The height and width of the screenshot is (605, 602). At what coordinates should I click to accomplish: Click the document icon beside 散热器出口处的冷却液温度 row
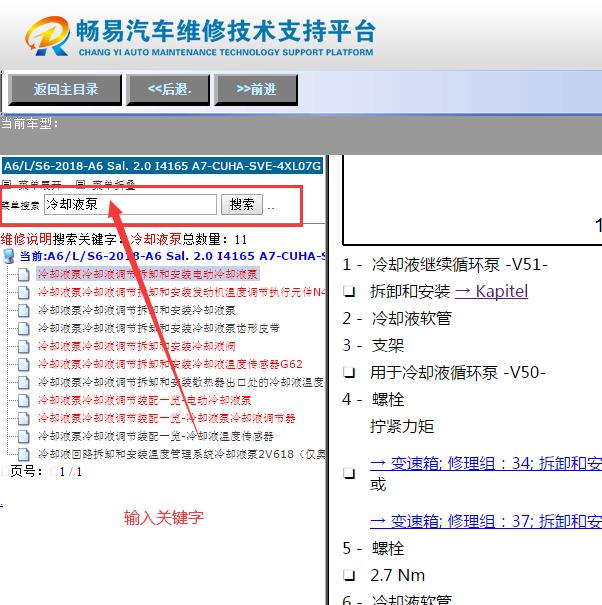[24, 382]
